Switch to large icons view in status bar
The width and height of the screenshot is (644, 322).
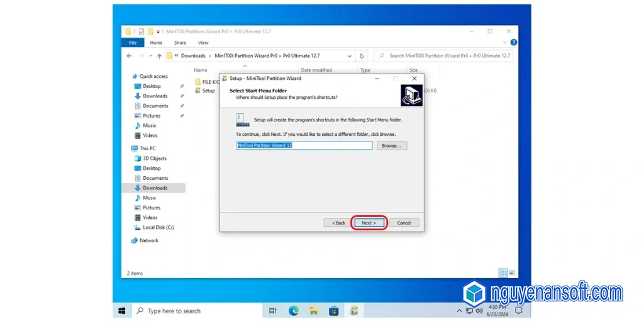[x=512, y=273]
